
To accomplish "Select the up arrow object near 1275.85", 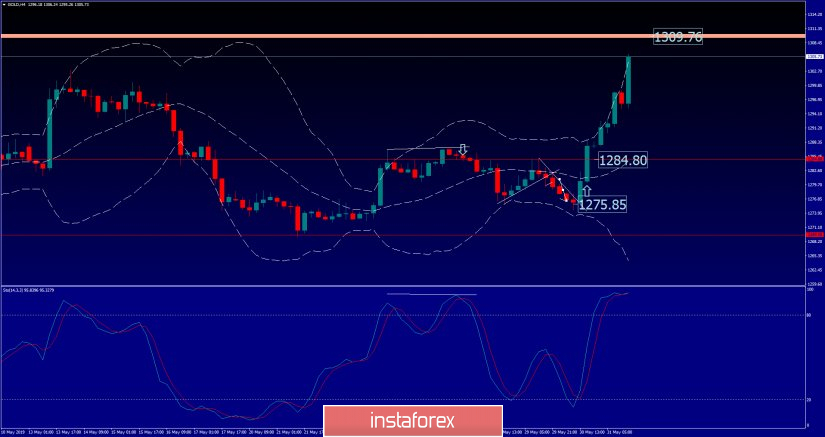I will point(587,191).
